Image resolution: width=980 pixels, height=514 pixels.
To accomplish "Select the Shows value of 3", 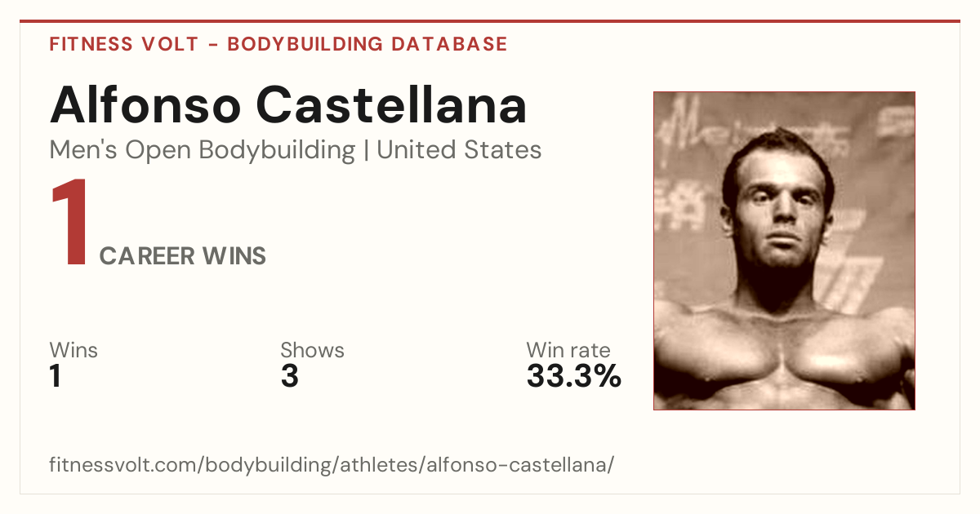I will click(x=289, y=377).
